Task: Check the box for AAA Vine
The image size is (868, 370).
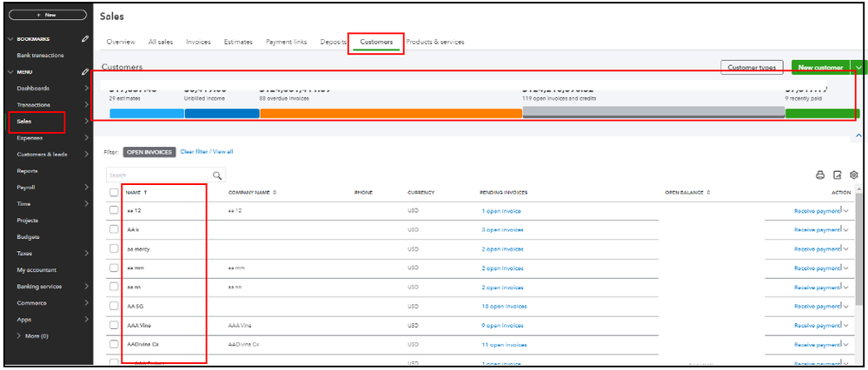Action: [x=114, y=325]
